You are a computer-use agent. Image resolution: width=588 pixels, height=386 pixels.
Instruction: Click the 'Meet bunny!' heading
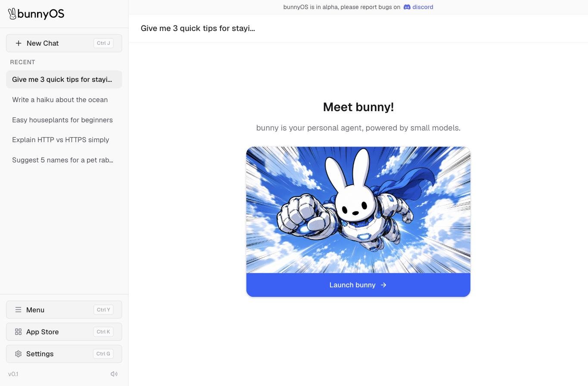pos(358,107)
